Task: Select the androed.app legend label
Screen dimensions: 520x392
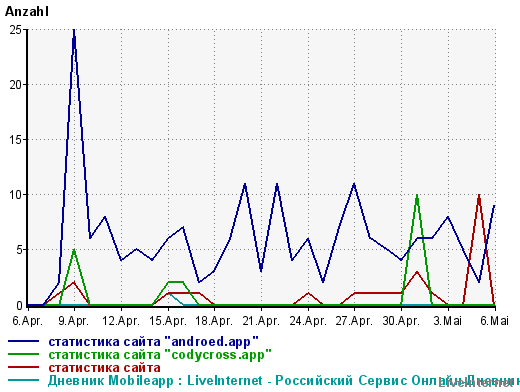Action: [153, 342]
